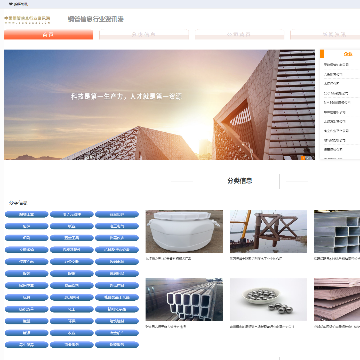Open the white plastic tank product image
This screenshot has height=360, width=360.
point(184,231)
